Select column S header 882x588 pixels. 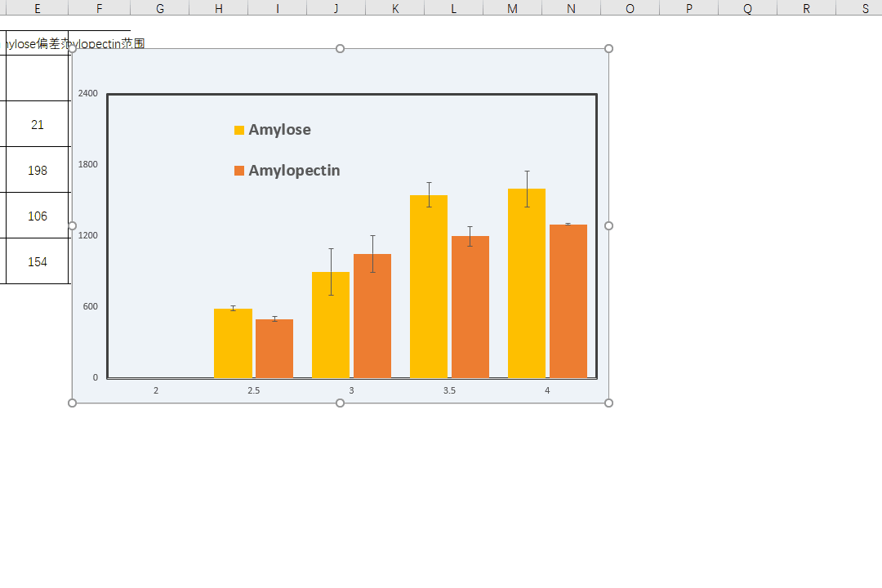[x=859, y=8]
